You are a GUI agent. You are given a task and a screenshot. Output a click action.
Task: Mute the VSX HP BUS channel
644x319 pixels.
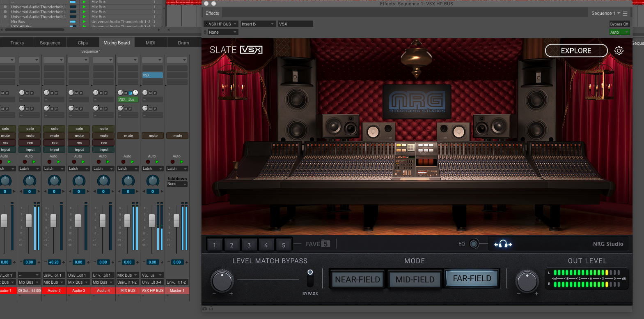153,136
